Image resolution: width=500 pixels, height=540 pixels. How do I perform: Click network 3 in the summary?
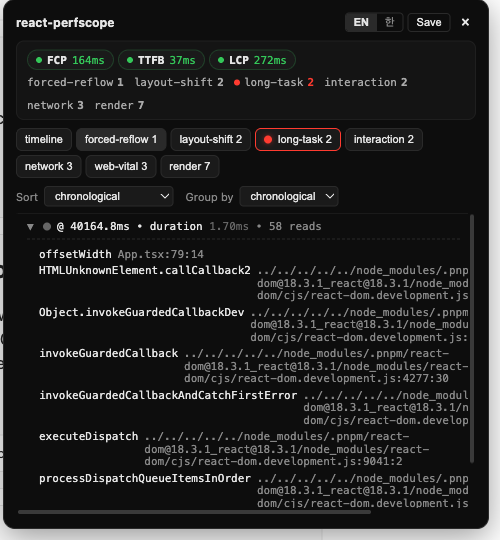pos(55,105)
